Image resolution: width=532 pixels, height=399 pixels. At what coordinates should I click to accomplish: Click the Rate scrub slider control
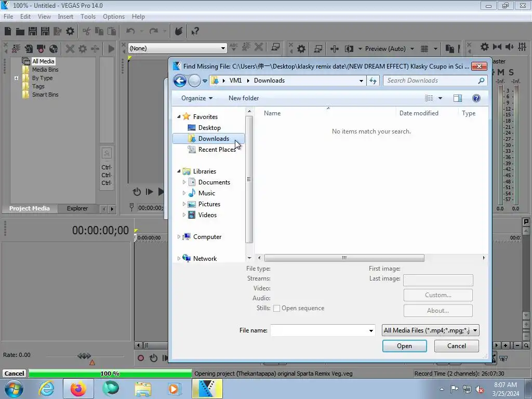(84, 356)
